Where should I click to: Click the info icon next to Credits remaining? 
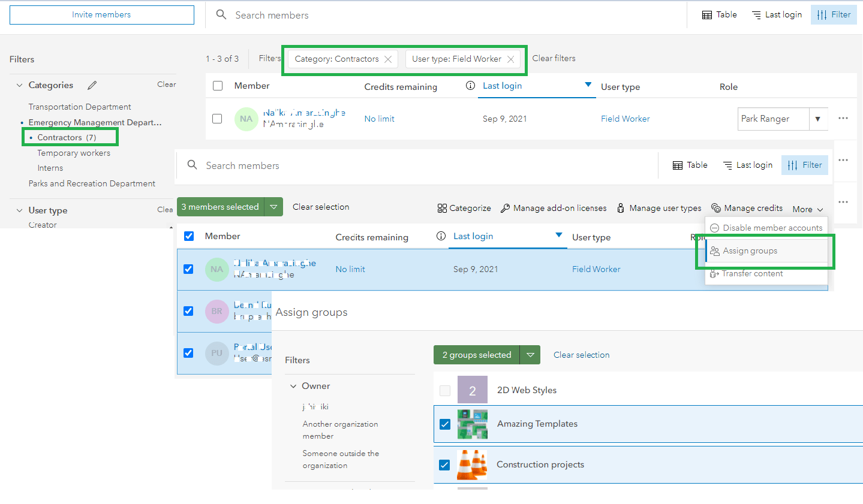pos(470,86)
